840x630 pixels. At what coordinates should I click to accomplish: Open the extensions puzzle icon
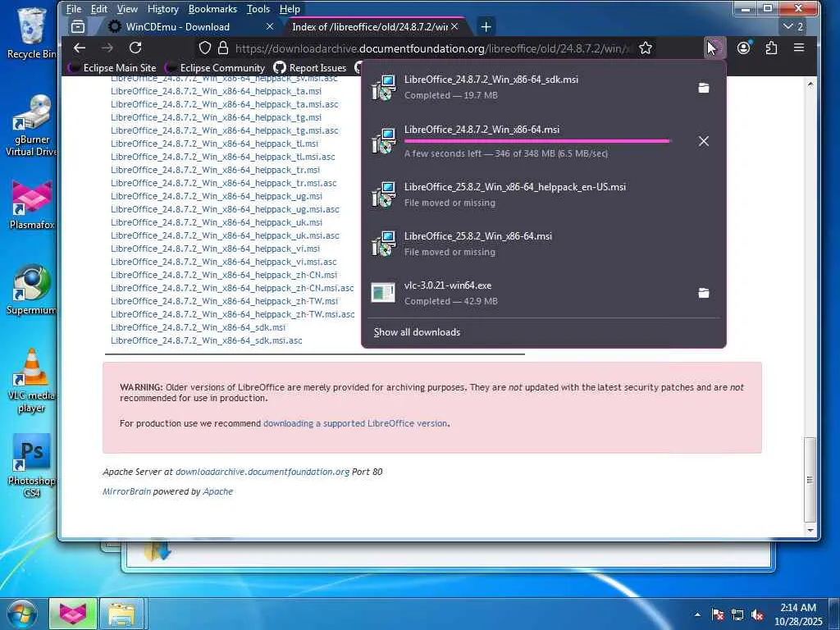(771, 48)
